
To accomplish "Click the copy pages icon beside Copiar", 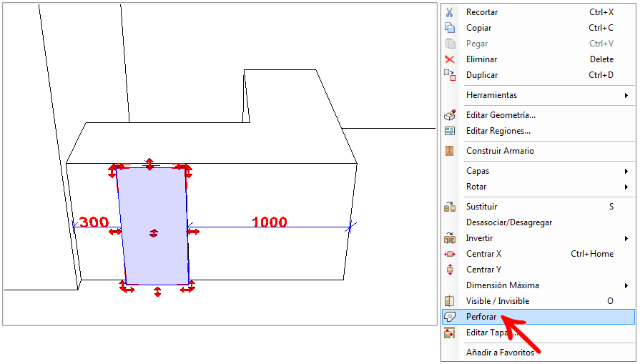I will coord(449,28).
